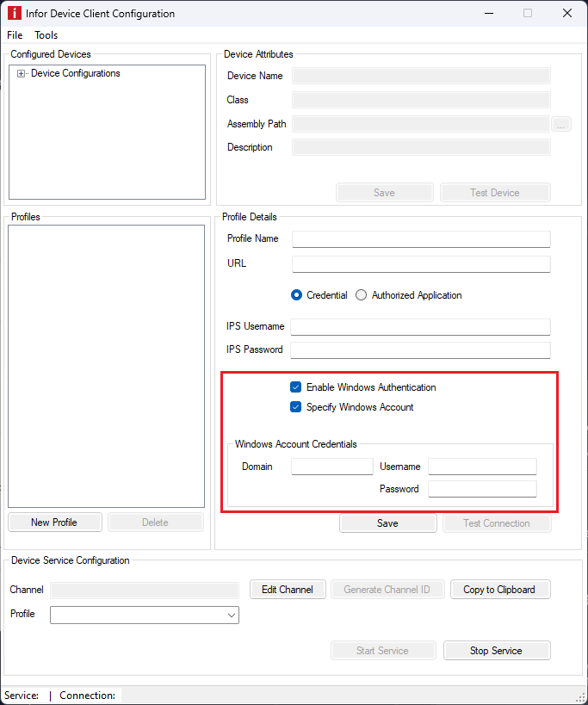Click into the Profile Name field
The width and height of the screenshot is (588, 705).
coord(420,238)
